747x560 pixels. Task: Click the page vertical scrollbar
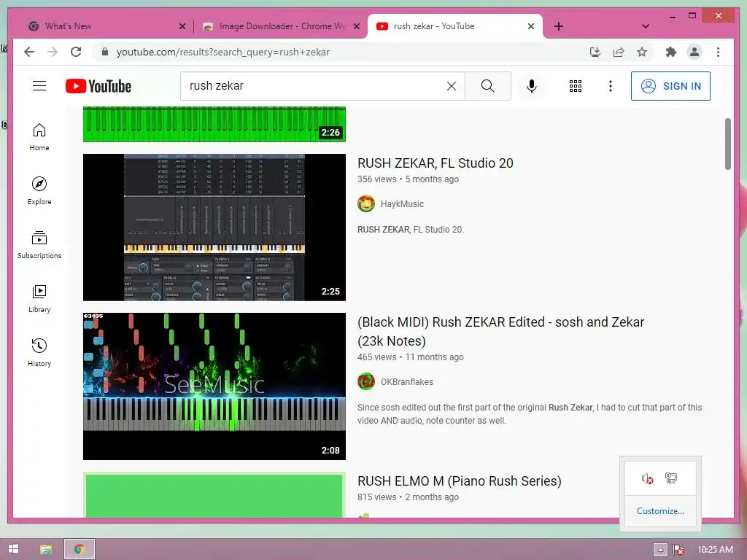tap(728, 144)
